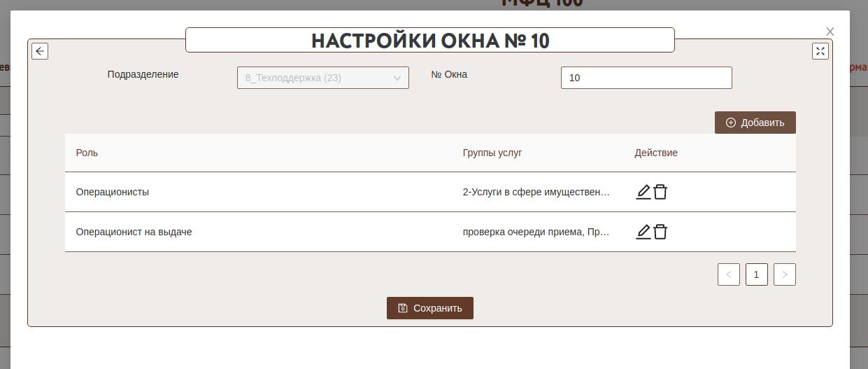Open the Подразделение dropdown
868x369 pixels.
point(322,78)
